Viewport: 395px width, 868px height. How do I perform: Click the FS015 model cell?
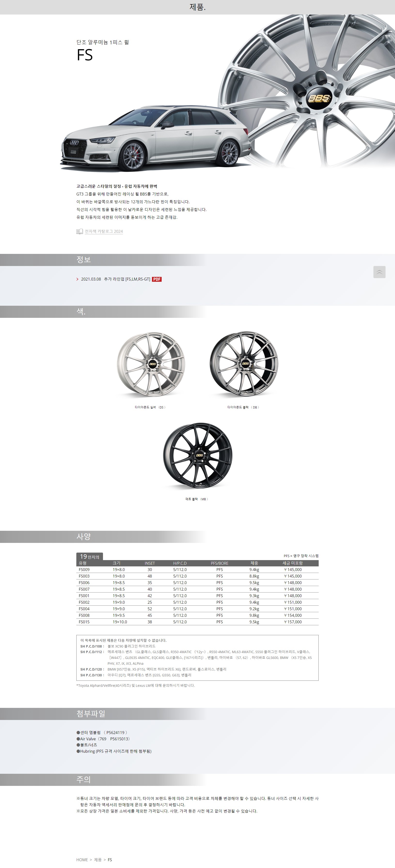(x=84, y=622)
